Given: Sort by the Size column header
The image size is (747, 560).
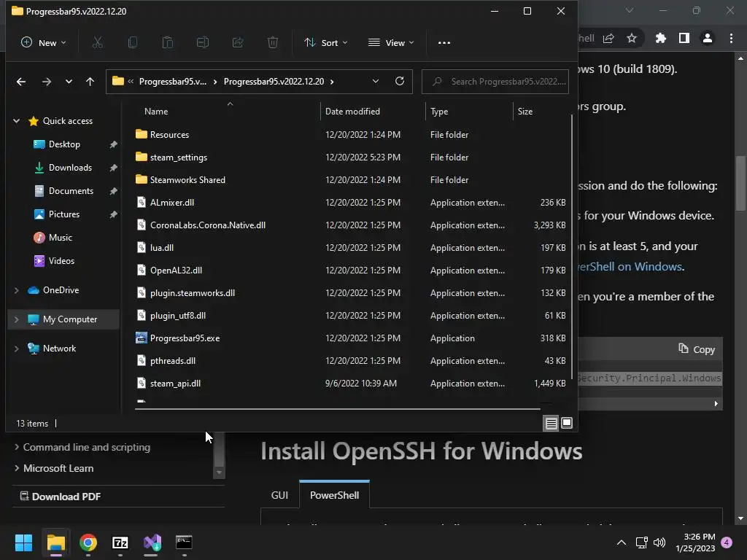Looking at the screenshot, I should coord(525,112).
